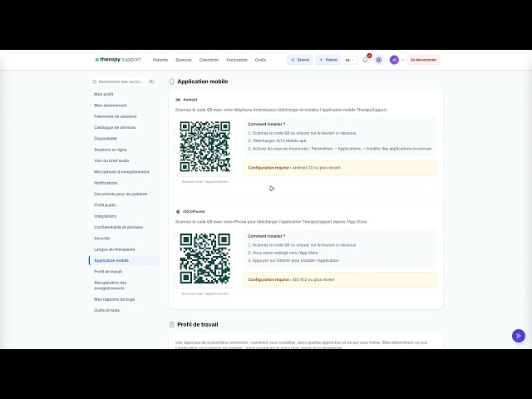Open Catalogue de services
The width and height of the screenshot is (532, 399).
click(x=115, y=127)
